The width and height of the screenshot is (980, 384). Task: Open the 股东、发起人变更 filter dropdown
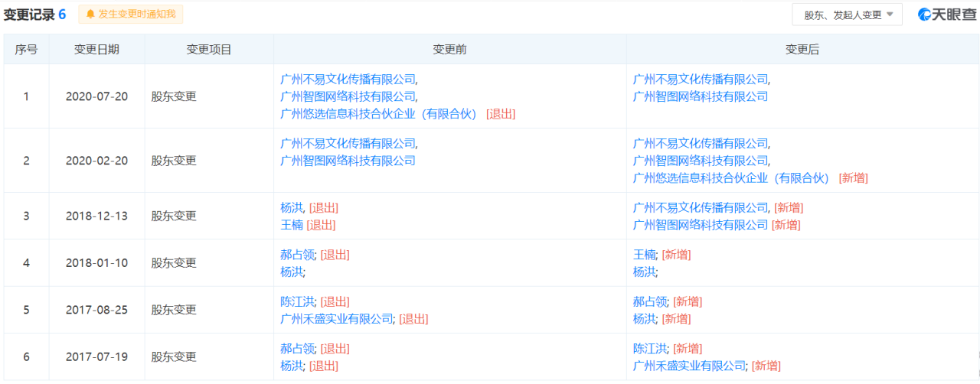pos(848,15)
